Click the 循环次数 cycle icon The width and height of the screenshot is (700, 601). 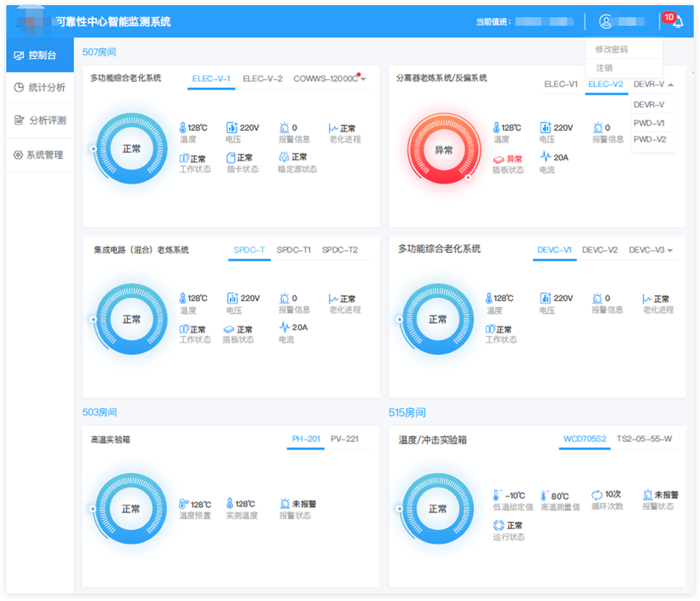597,494
